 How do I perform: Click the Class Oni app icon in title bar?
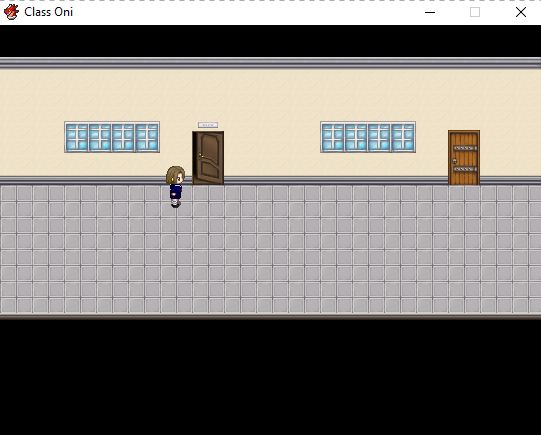point(11,12)
